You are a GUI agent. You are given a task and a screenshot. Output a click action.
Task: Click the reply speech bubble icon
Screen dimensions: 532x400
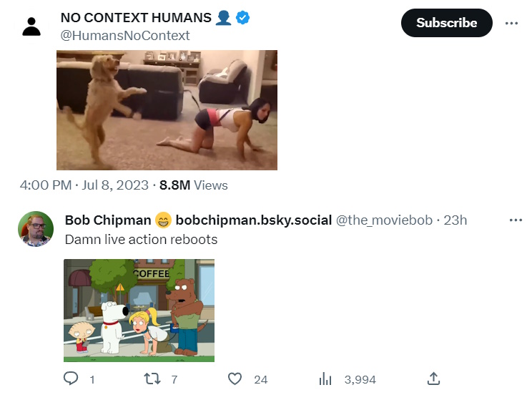(x=71, y=379)
